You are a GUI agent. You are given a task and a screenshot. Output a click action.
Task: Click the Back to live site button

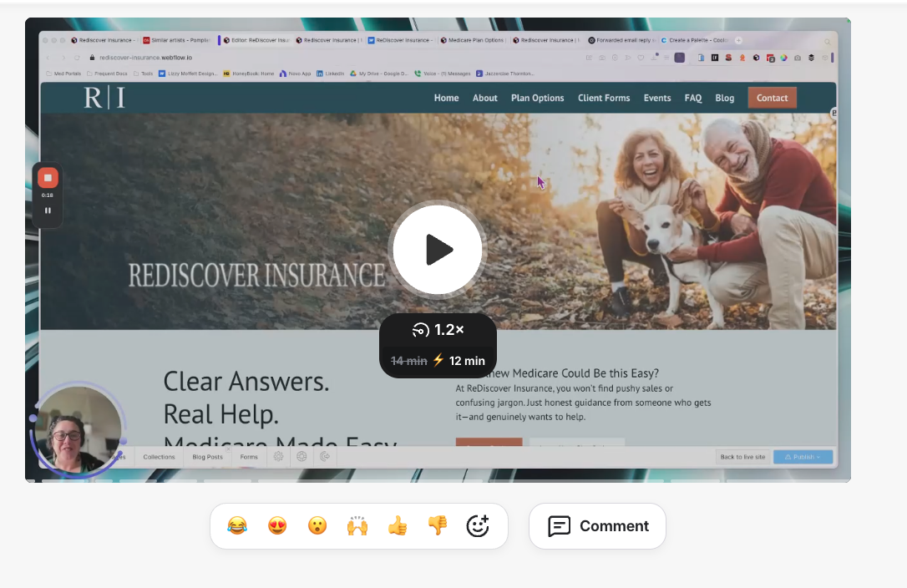[742, 457]
